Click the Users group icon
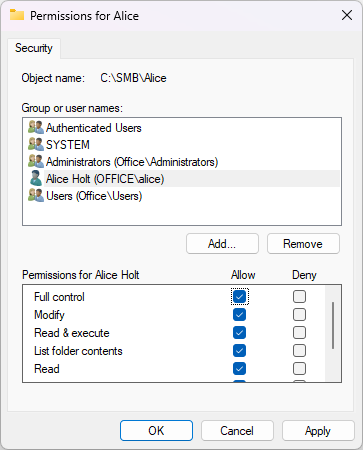Image resolution: width=363 pixels, height=450 pixels. coord(36,195)
